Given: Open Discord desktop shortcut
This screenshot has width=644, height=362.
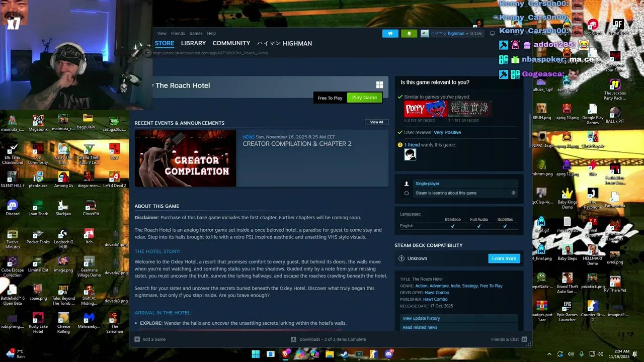Looking at the screenshot, I should (x=13, y=208).
